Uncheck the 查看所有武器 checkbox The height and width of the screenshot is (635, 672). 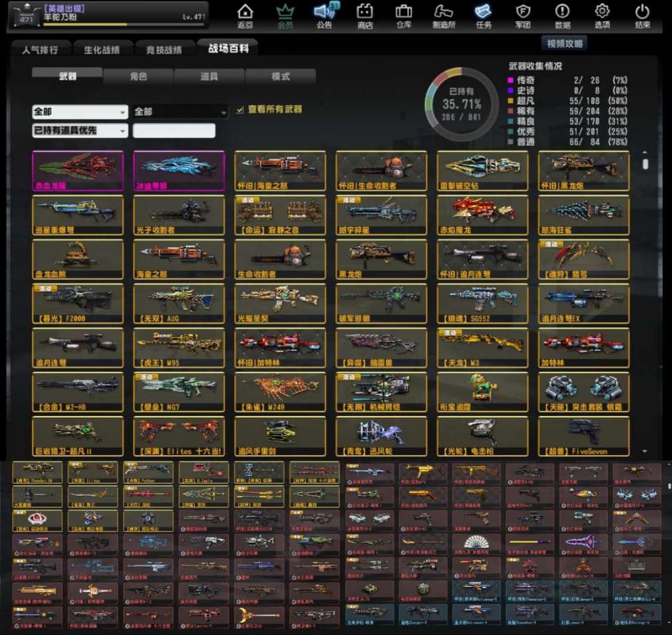(240, 110)
